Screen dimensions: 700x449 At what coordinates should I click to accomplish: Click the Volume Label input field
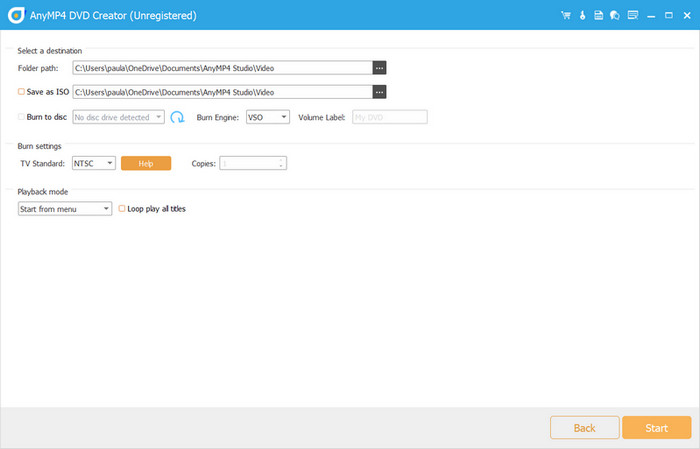pyautogui.click(x=389, y=117)
